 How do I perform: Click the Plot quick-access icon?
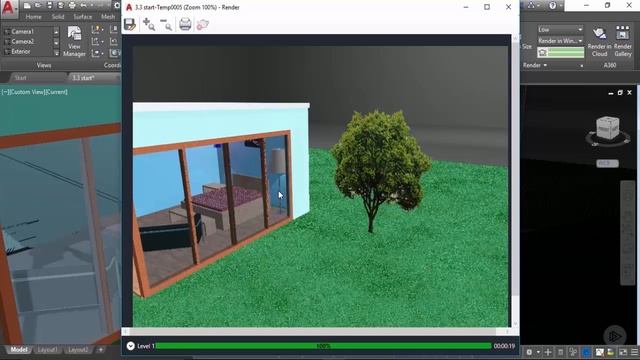pyautogui.click(x=72, y=6)
